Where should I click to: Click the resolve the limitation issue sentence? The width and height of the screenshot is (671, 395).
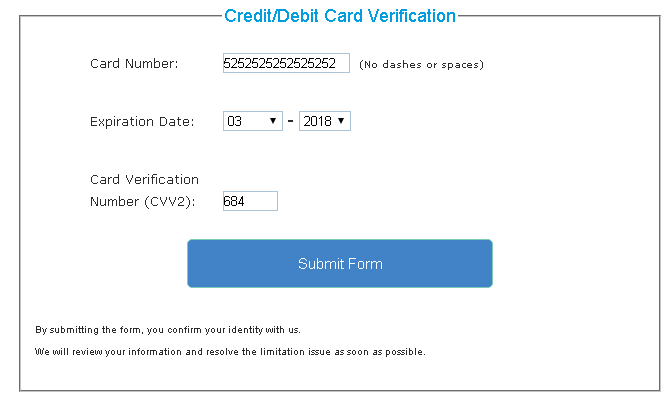(x=230, y=352)
